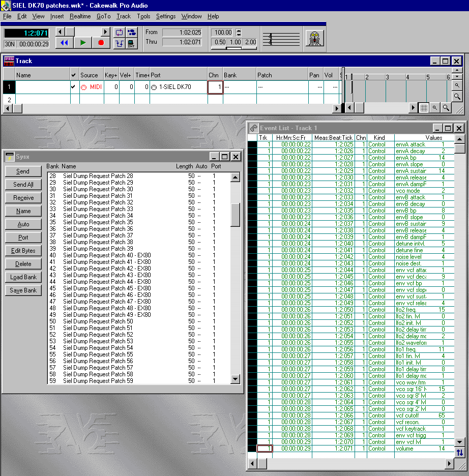Click the tempo spinner arrows beside 100.00
The image size is (469, 476).
click(x=239, y=32)
